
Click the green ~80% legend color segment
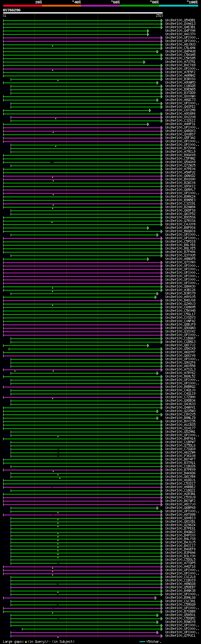pos(139,6)
